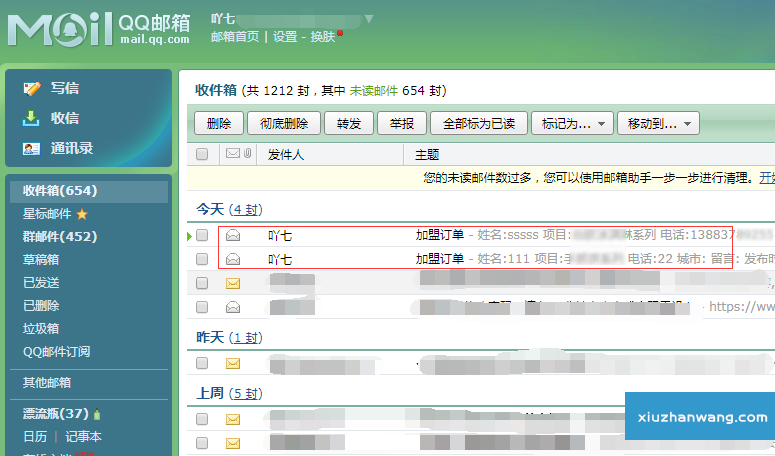This screenshot has width=775, height=456.
Task: Open 草稿箱 folder
Action: [41, 260]
